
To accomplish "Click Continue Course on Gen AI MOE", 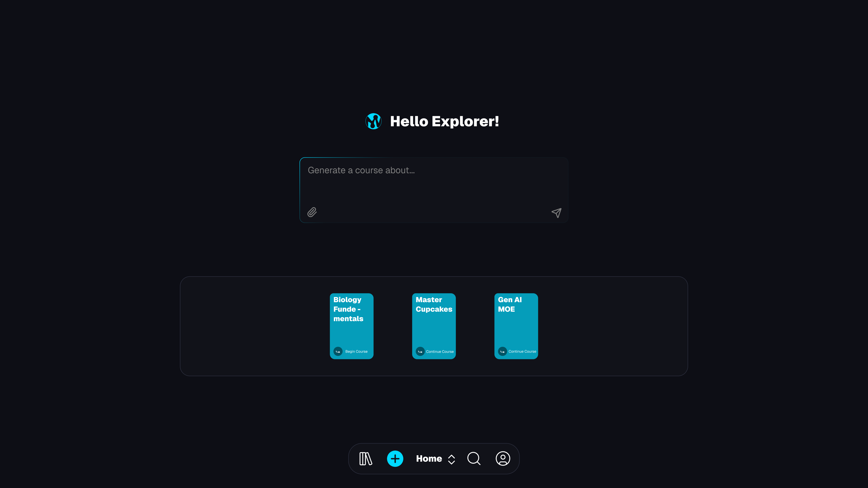I will coord(522,351).
